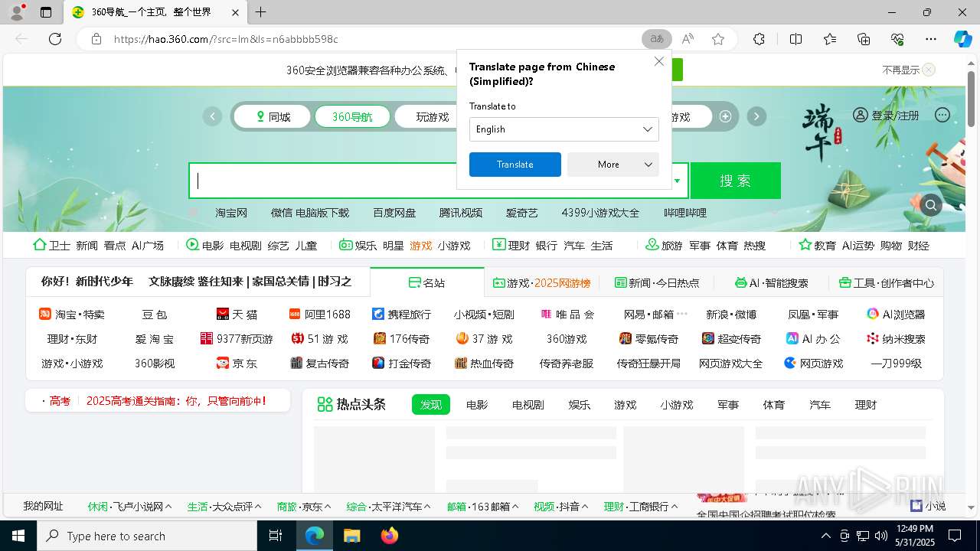Open the 新闻·今日热点 tab
This screenshot has width=980, height=551.
(657, 282)
